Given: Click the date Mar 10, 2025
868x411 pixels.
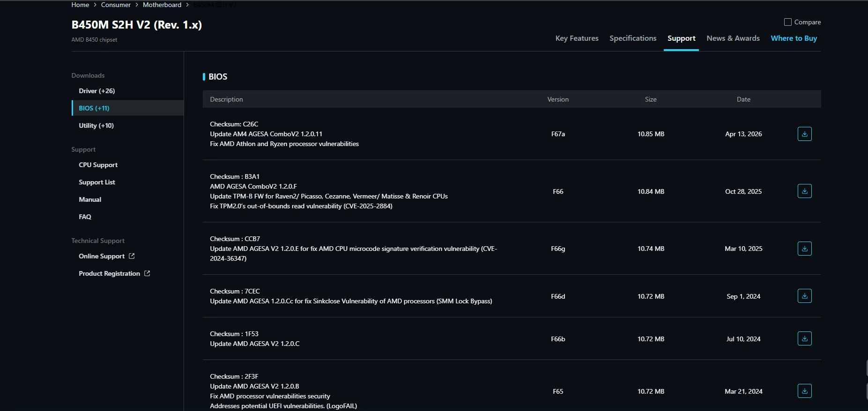Looking at the screenshot, I should click(x=743, y=249).
